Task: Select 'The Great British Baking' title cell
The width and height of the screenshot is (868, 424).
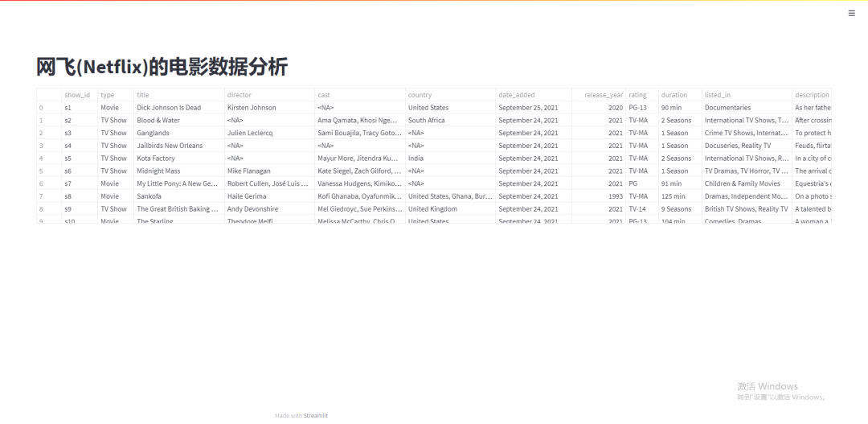Action: click(179, 209)
